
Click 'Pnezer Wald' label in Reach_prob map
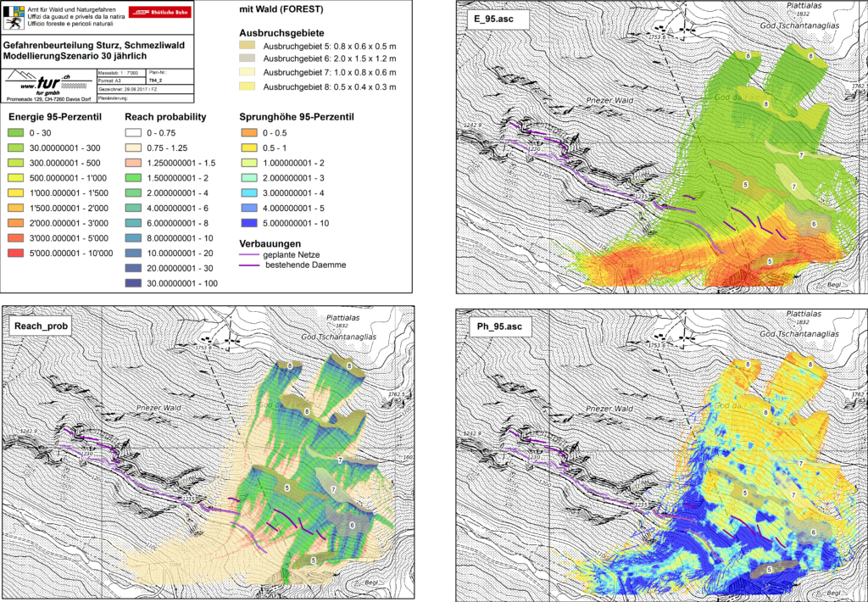point(159,408)
